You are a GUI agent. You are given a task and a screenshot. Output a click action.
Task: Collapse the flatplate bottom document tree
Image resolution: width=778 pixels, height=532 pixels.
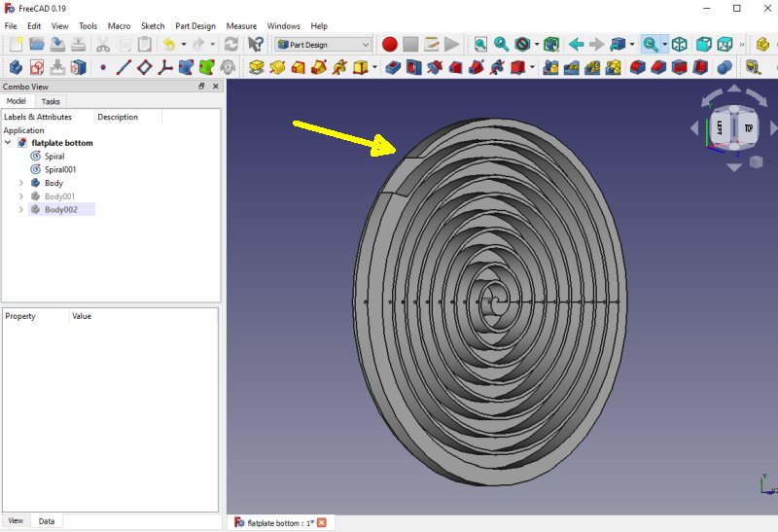[x=8, y=142]
